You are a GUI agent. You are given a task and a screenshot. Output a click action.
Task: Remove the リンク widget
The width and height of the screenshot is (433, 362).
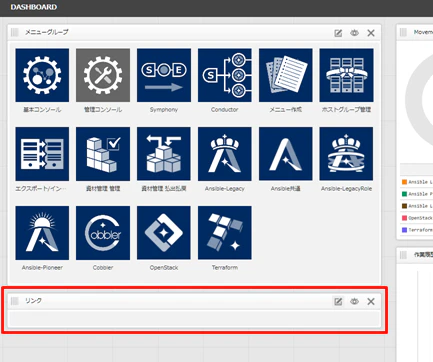371,301
